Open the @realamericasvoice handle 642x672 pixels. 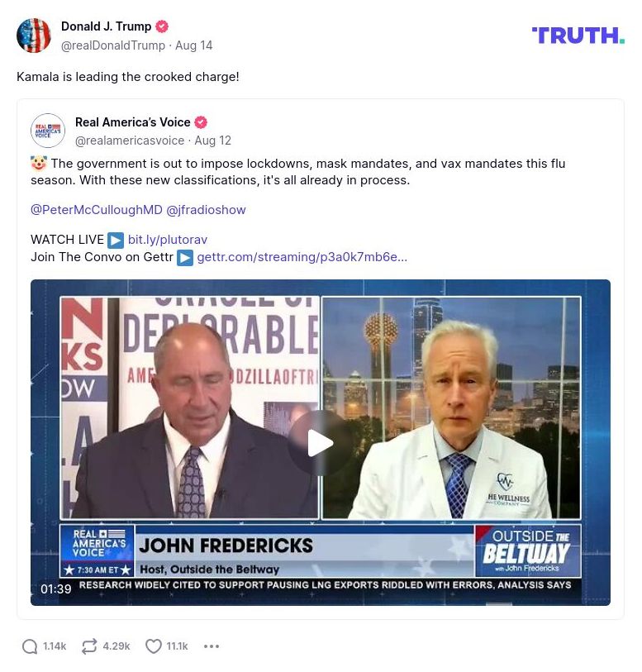(x=130, y=141)
